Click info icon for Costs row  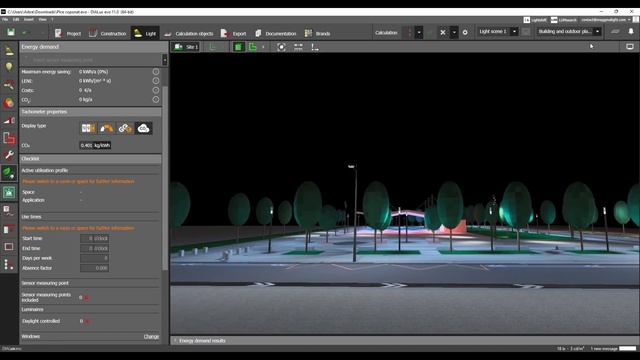click(156, 90)
